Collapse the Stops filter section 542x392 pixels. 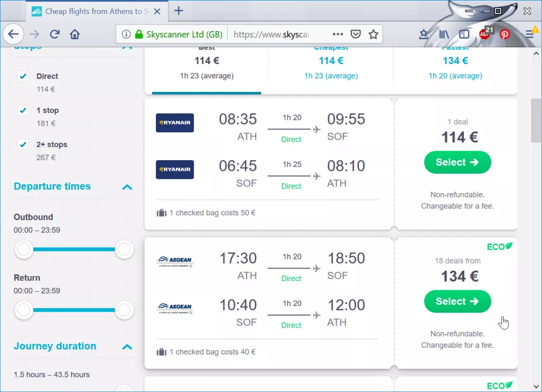127,47
